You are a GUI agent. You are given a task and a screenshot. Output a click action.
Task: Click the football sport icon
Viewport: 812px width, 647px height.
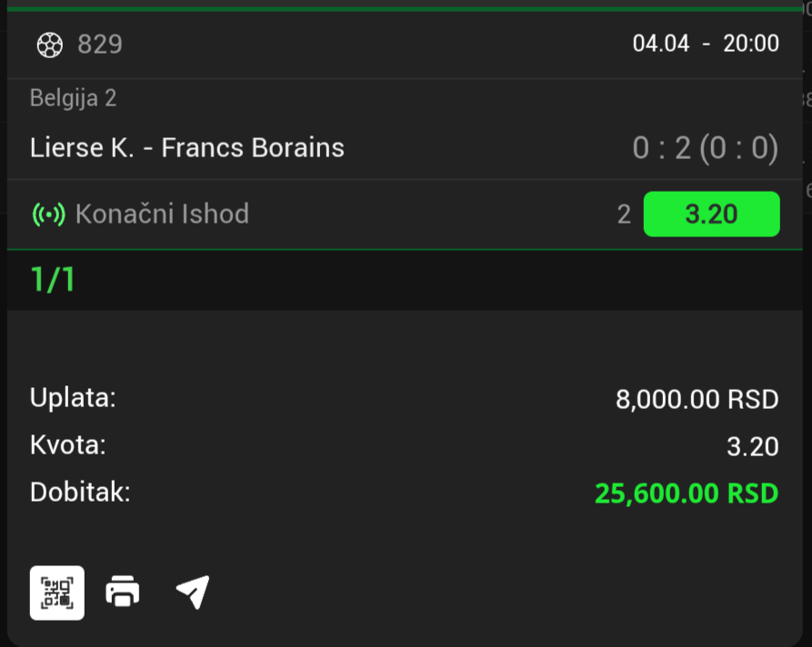click(x=50, y=44)
